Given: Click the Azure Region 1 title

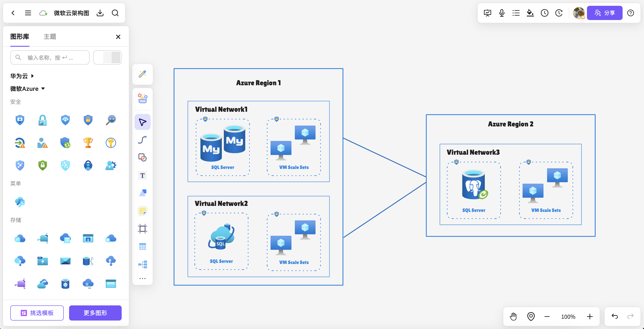Looking at the screenshot, I should [258, 83].
